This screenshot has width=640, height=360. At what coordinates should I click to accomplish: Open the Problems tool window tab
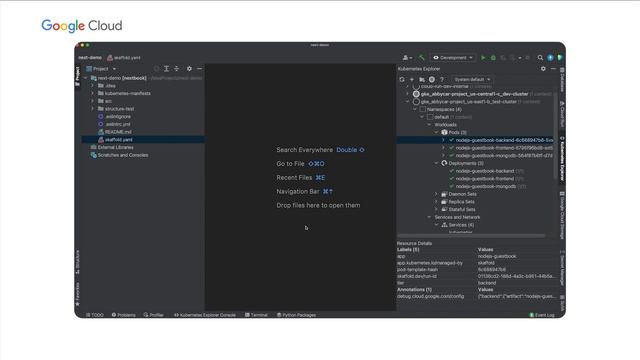(124, 315)
